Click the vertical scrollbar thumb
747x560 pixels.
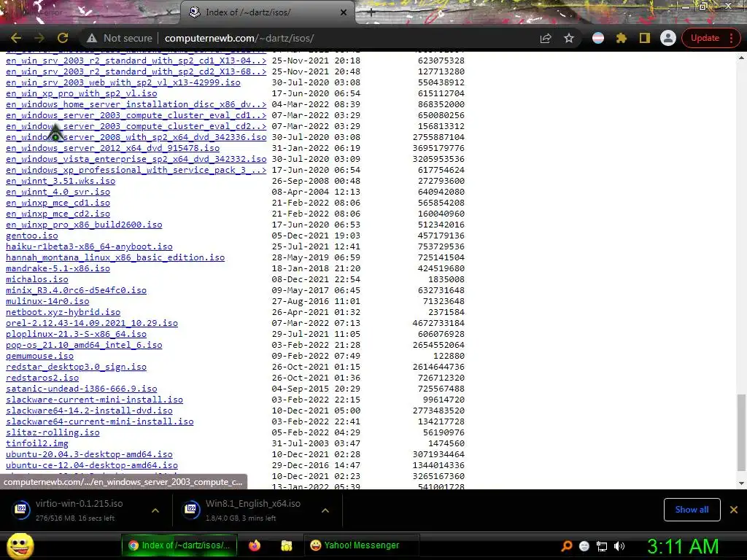click(741, 432)
